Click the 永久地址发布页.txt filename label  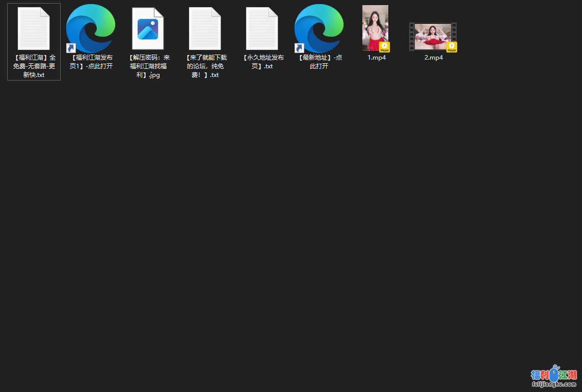(x=262, y=62)
